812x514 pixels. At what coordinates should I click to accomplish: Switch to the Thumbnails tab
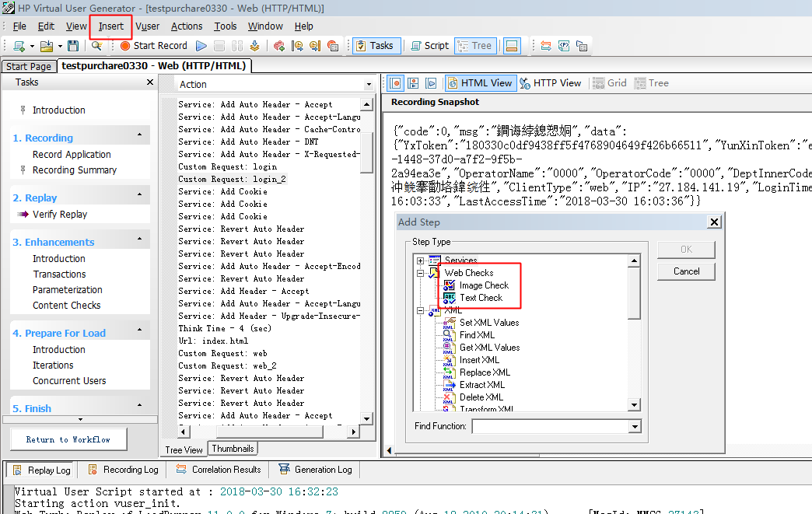[233, 449]
